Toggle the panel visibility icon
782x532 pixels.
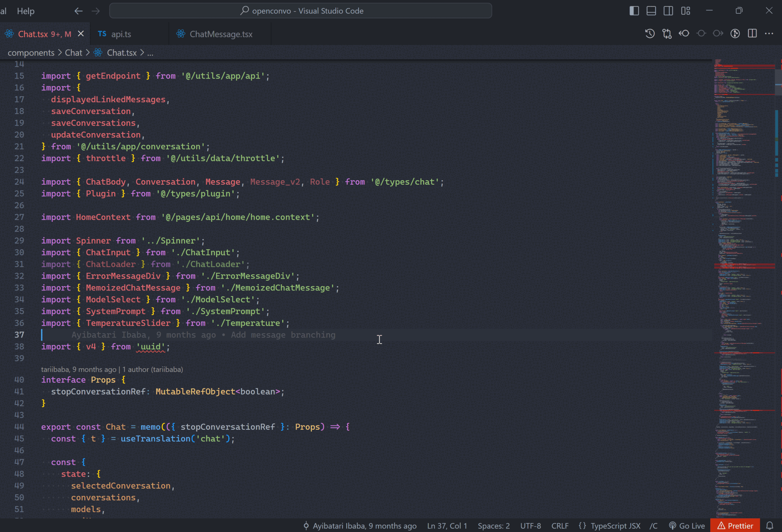(651, 11)
